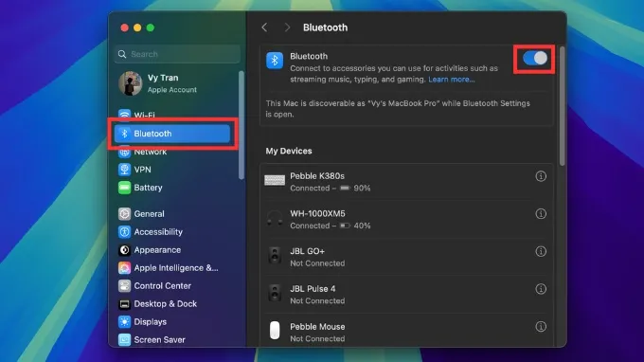Click the Bluetooth window title

325,27
